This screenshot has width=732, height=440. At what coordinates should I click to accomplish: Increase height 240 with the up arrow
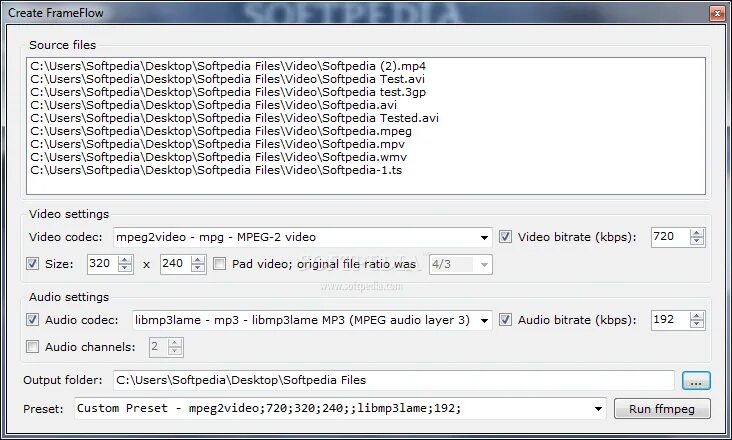(x=198, y=260)
